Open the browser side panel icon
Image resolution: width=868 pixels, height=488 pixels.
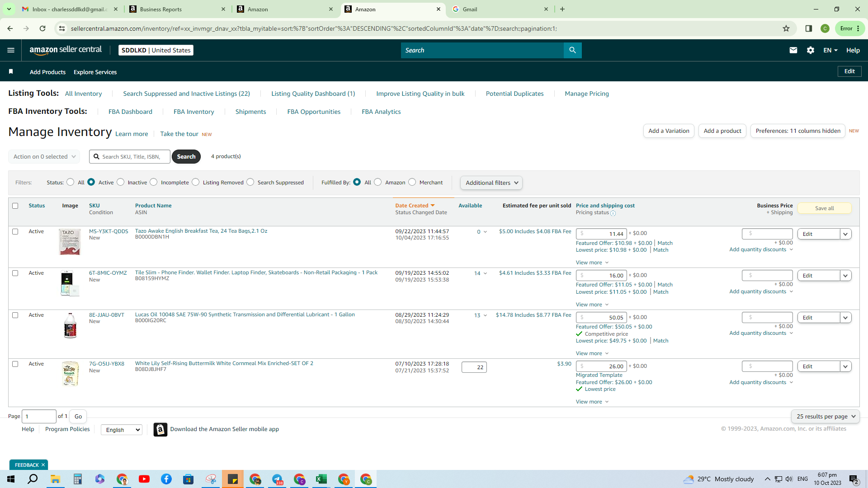click(809, 28)
